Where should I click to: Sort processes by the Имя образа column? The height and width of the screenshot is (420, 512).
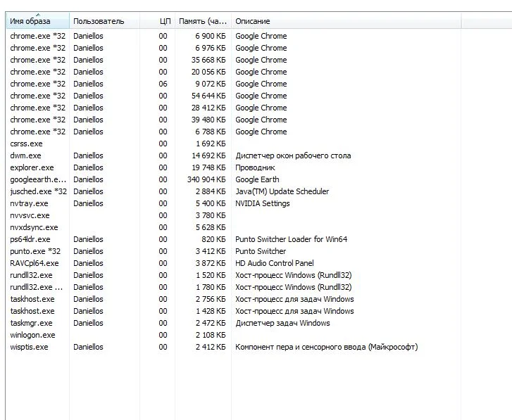pos(30,22)
